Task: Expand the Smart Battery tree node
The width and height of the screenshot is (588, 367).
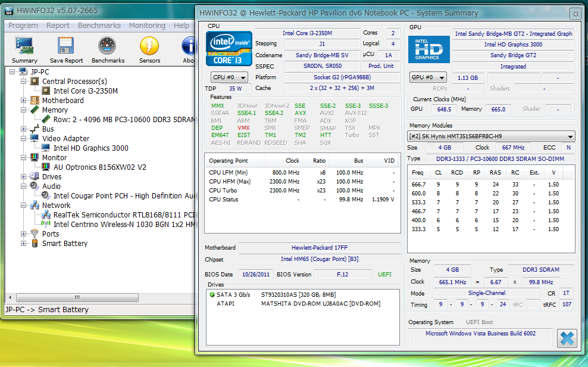Action: point(24,244)
